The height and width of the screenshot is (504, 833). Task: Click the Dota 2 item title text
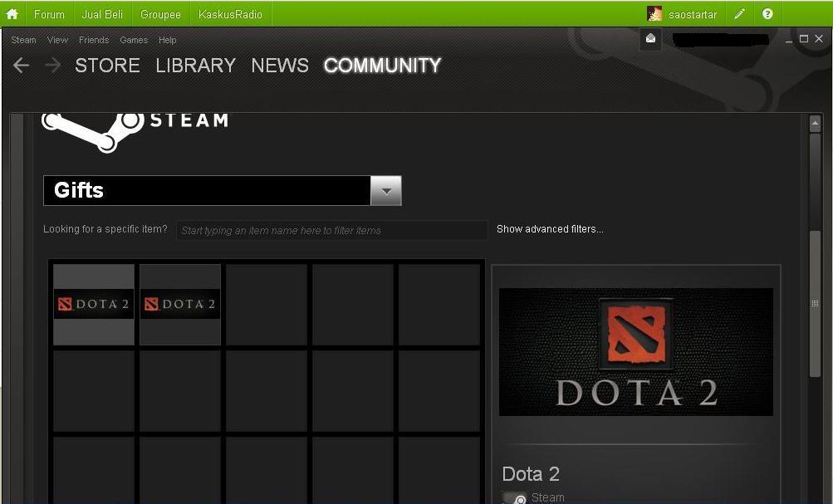531,474
